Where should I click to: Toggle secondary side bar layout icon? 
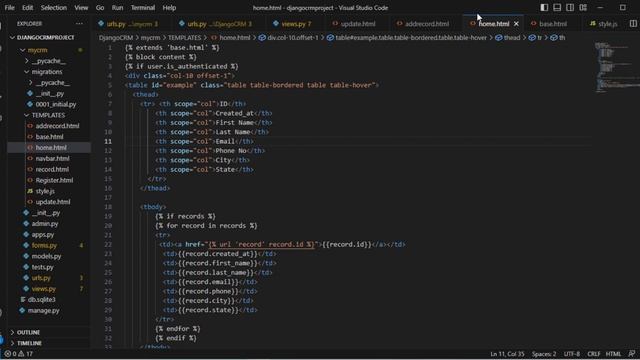click(570, 7)
